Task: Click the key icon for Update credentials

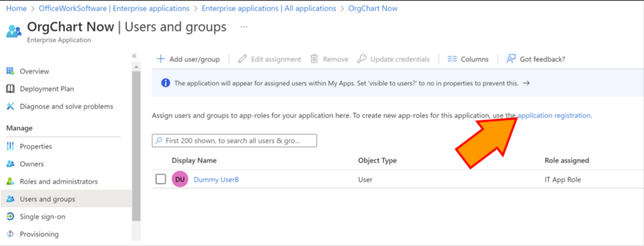Action: (361, 59)
